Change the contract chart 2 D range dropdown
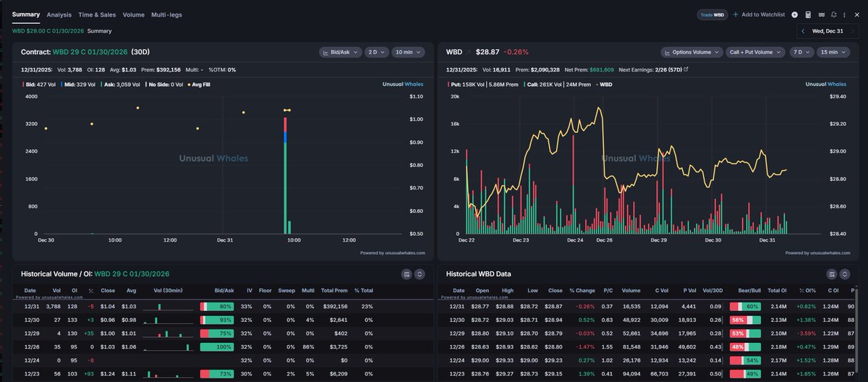This screenshot has width=868, height=382. click(x=375, y=52)
